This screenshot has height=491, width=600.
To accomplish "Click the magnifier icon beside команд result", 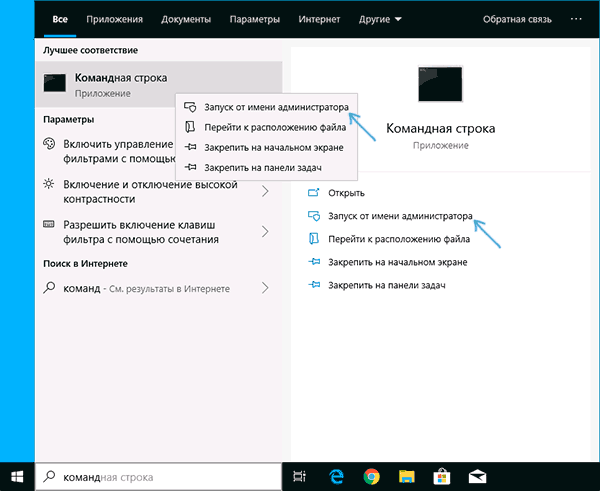I will 49,287.
